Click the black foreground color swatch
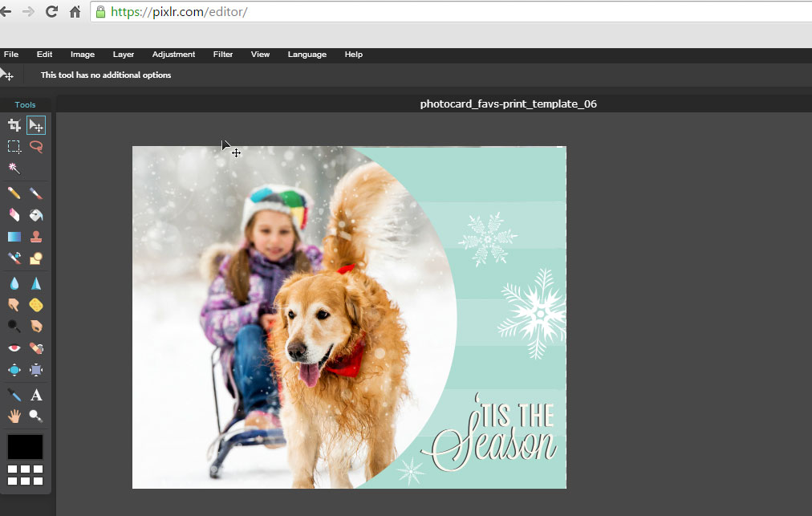812x516 pixels. pyautogui.click(x=26, y=447)
